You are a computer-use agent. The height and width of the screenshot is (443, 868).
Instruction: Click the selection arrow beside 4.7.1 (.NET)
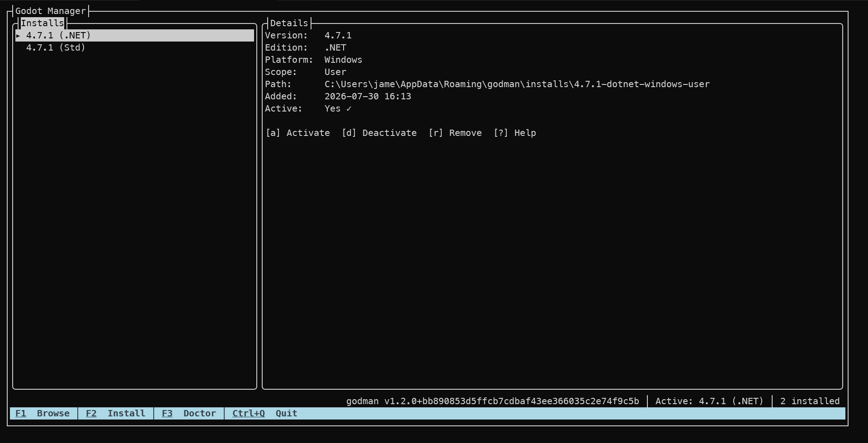pos(18,35)
